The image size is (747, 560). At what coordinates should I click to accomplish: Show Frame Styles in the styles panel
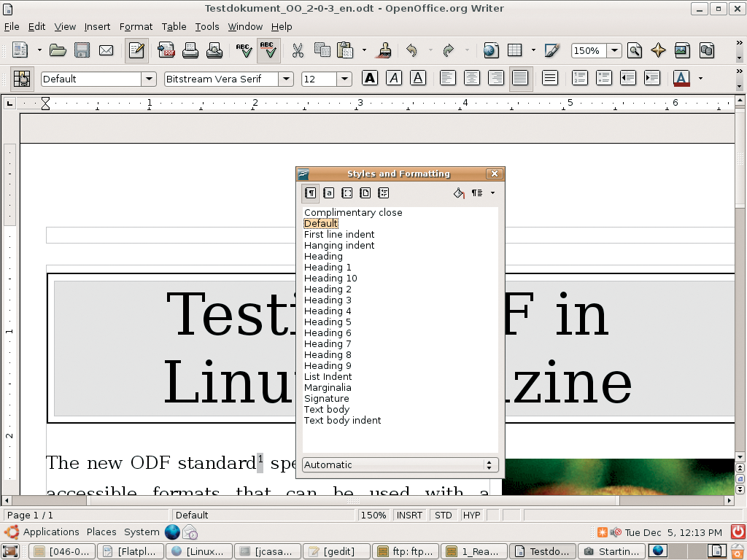click(x=347, y=192)
